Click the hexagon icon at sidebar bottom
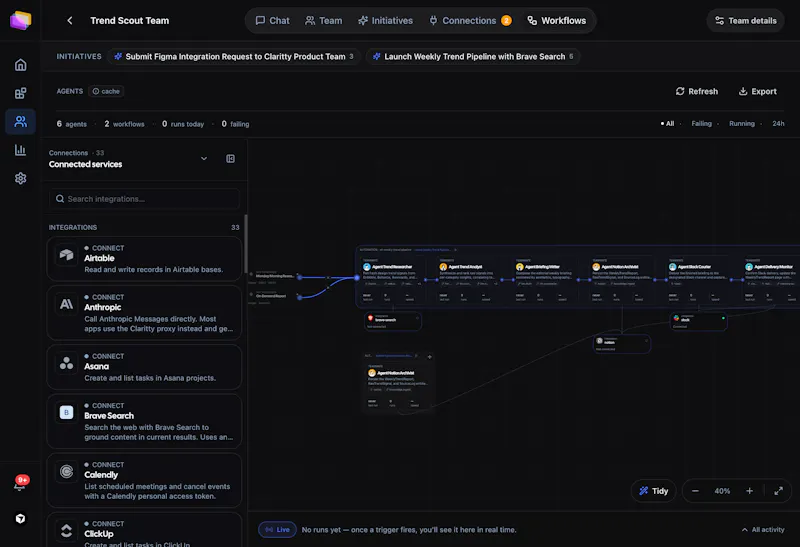This screenshot has height=547, width=800. 20,519
